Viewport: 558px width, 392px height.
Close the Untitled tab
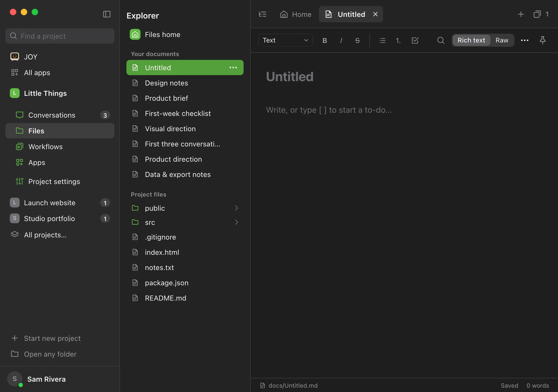[x=375, y=14]
